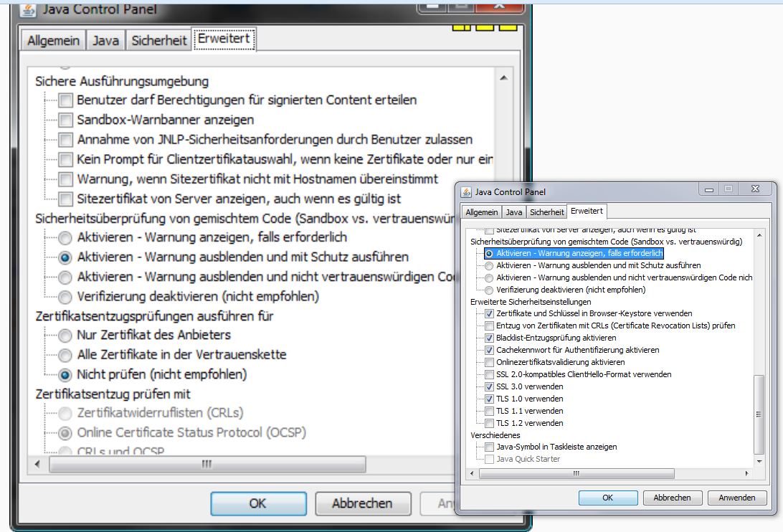Click OK in the large window

tap(258, 503)
